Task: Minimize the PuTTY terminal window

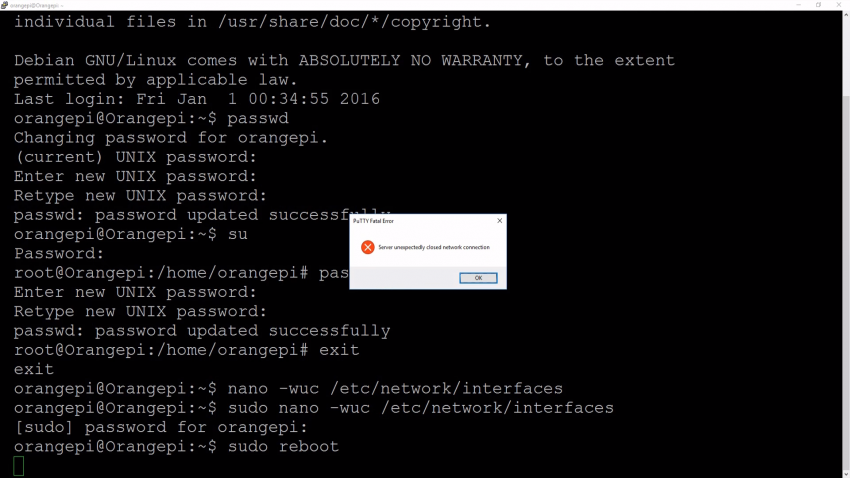Action: coord(798,5)
